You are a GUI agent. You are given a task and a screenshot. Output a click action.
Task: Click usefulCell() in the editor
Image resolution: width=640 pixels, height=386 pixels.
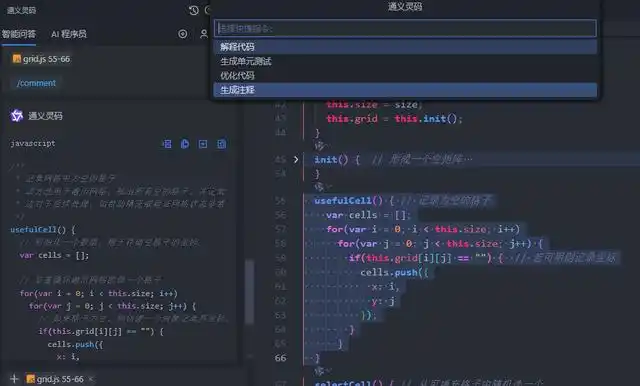(x=349, y=200)
